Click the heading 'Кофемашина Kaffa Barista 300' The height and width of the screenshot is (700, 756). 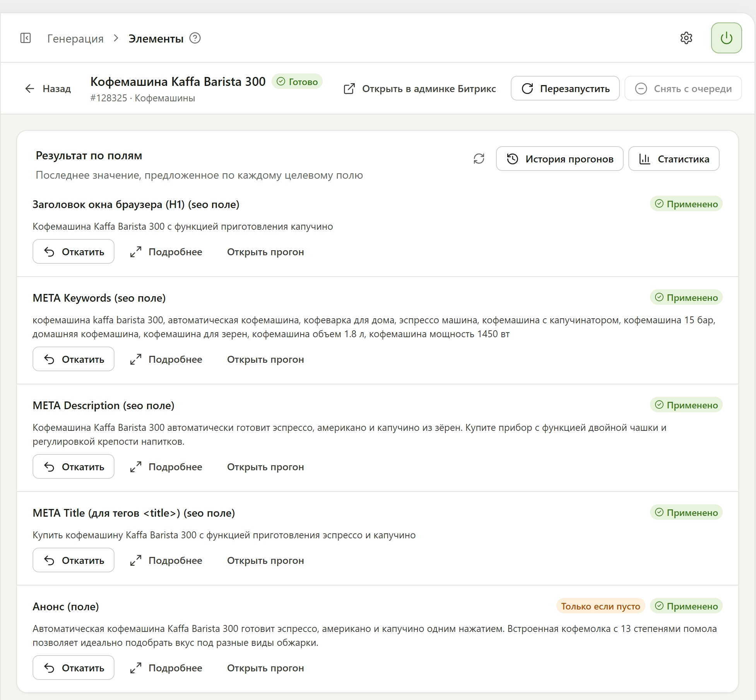tap(178, 82)
